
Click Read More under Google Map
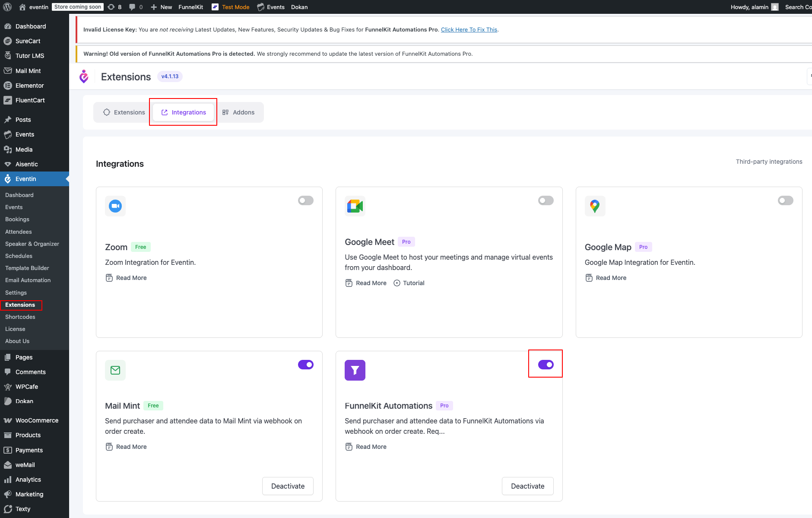[x=606, y=278]
